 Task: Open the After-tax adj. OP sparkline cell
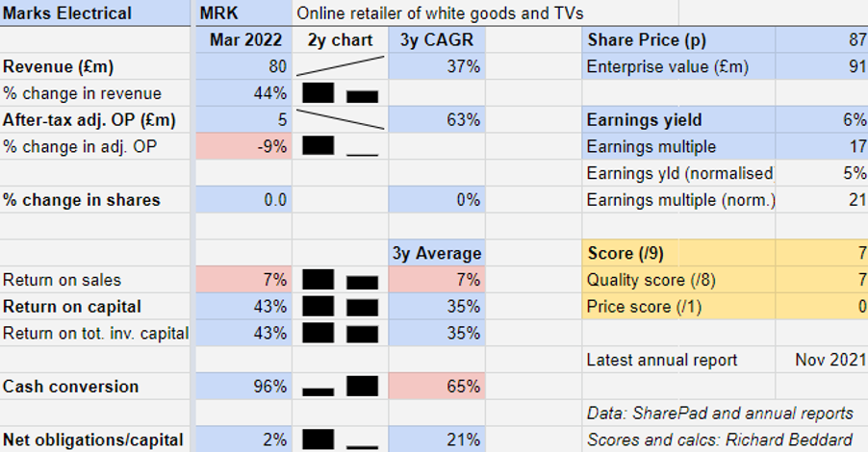click(x=340, y=119)
